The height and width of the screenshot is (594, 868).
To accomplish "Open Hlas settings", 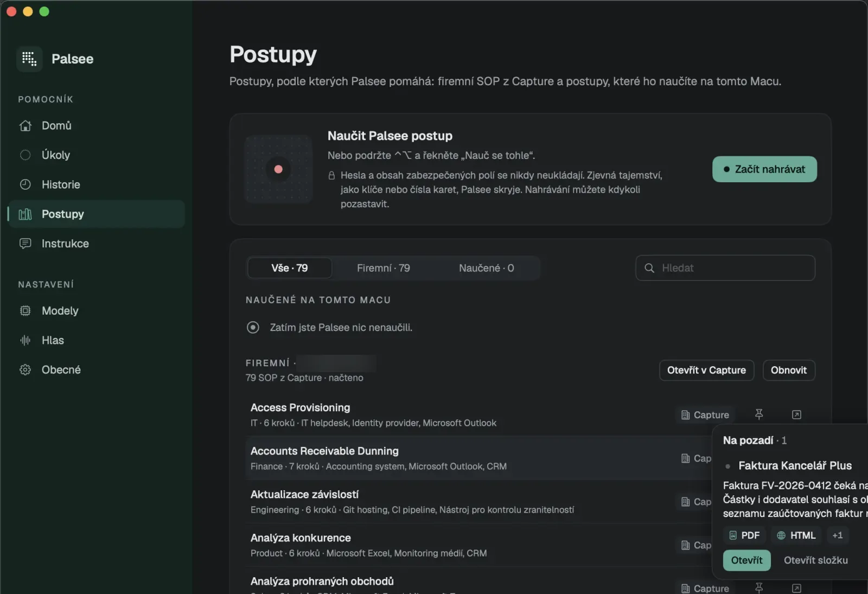I will (97, 340).
